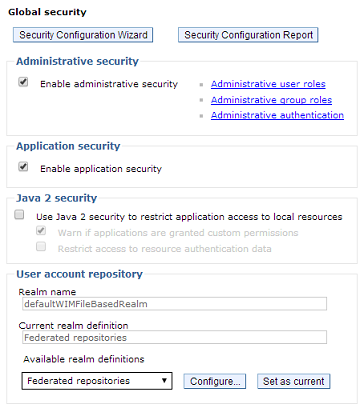This screenshot has height=408, width=360.
Task: Open the Security Configuration Wizard
Action: [83, 35]
